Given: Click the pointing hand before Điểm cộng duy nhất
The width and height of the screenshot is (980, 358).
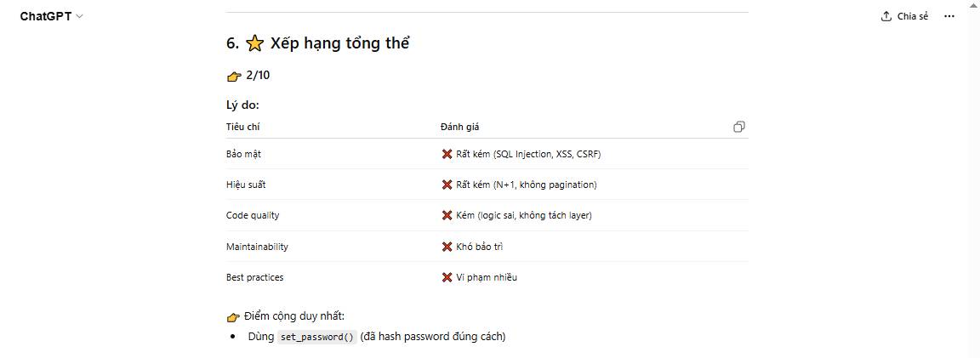Looking at the screenshot, I should (x=234, y=317).
